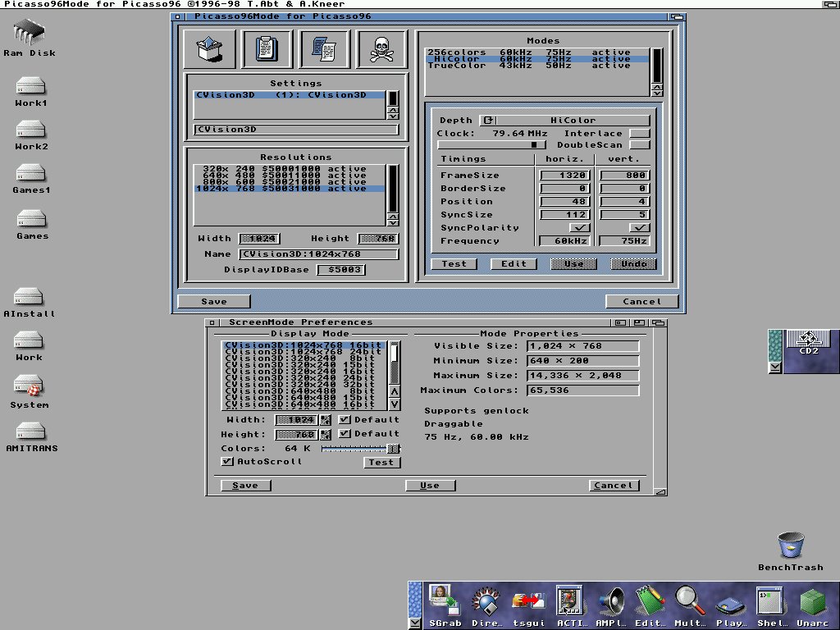Select the 640x 480 resolution row

tap(290, 176)
